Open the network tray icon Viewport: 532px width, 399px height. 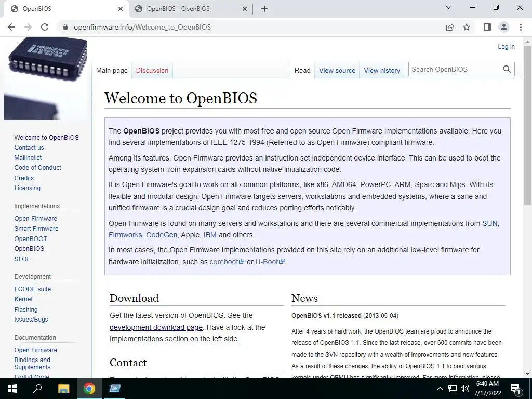pos(453,389)
